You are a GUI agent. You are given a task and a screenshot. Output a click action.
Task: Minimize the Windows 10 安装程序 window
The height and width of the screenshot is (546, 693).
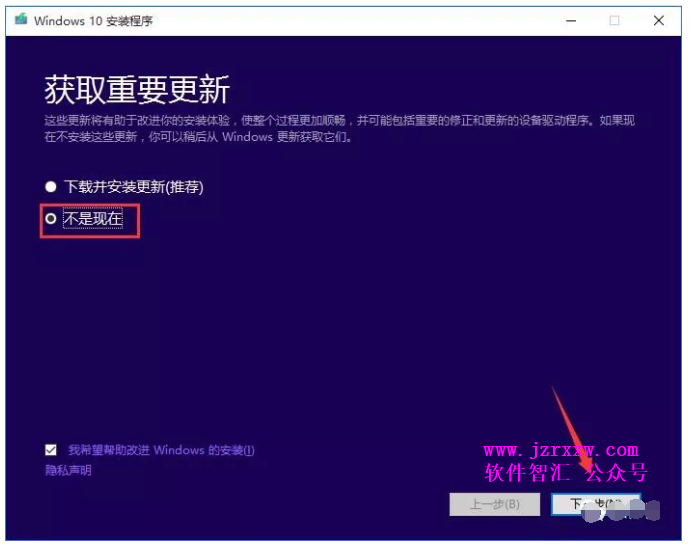pyautogui.click(x=571, y=21)
